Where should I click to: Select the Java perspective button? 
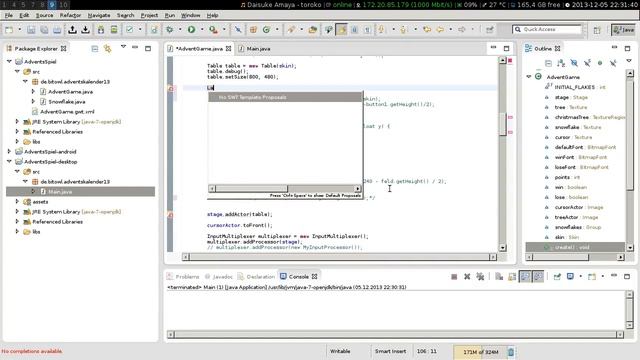click(x=624, y=30)
